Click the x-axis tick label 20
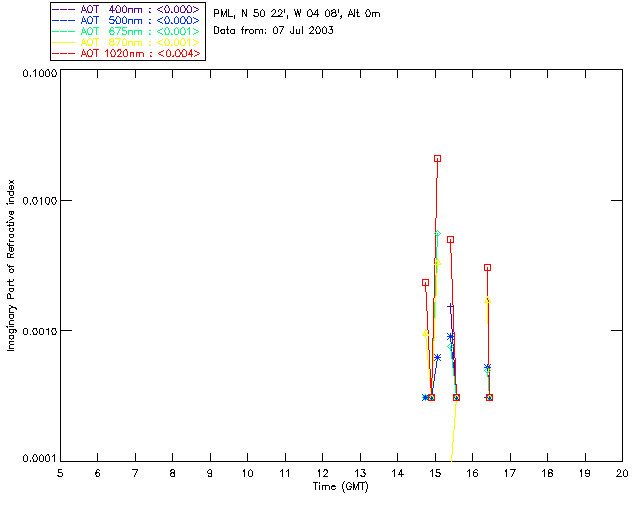This screenshot has height=512, width=640. [x=622, y=473]
